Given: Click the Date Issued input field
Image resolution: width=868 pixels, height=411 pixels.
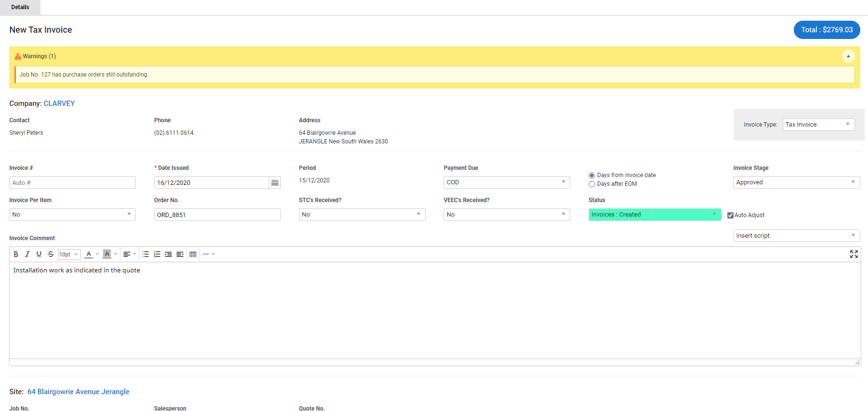Looking at the screenshot, I should click(211, 182).
